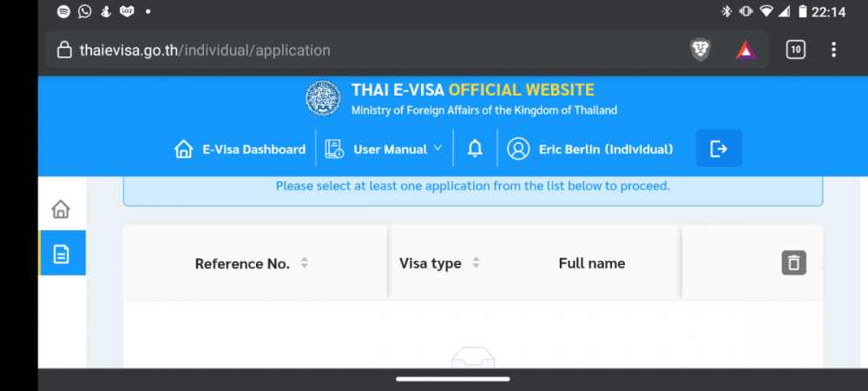
Task: Open the browser tab switcher showing 10
Action: pyautogui.click(x=795, y=50)
